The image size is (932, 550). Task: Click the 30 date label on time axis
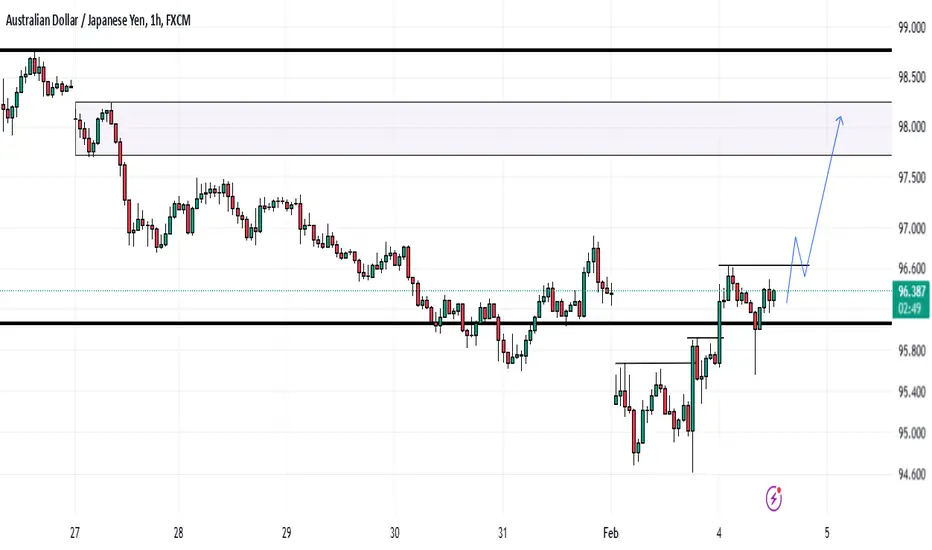pos(395,533)
